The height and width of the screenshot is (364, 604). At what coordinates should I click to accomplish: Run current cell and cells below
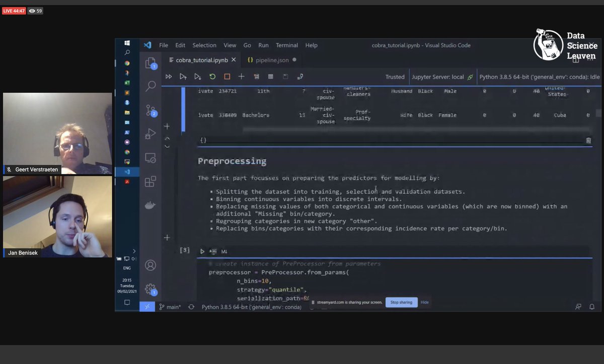[198, 77]
